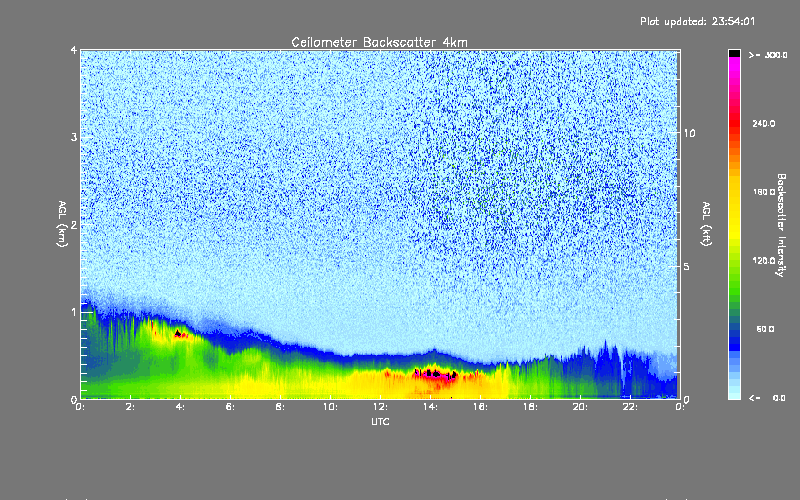Click the '18:' UTC tick label
The image size is (800, 500).
530,407
